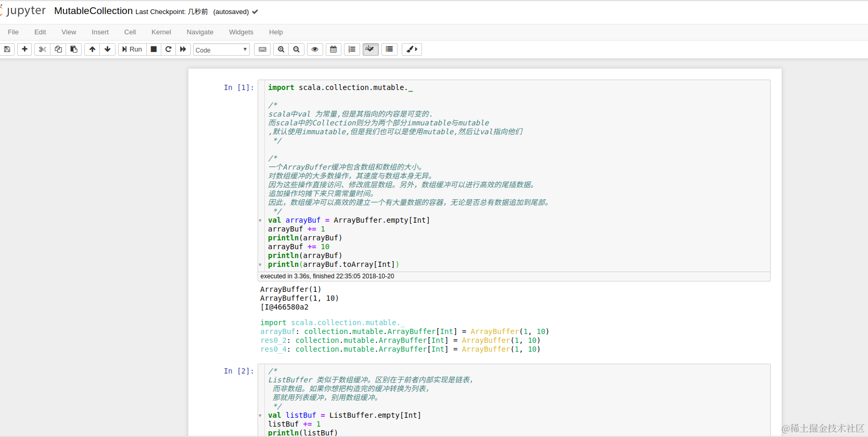Select cell via In [2] prompt
Screen dimensions: 868x437
239,371
